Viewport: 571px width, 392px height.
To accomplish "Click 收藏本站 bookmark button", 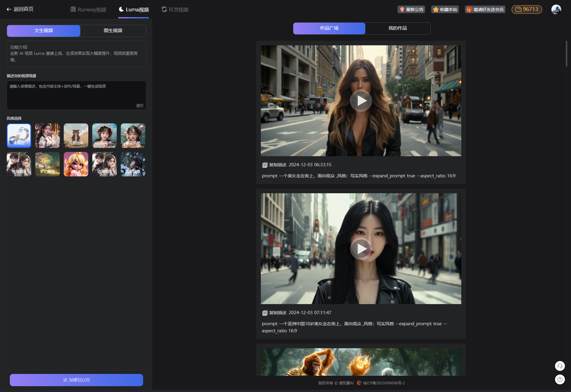I will [445, 9].
